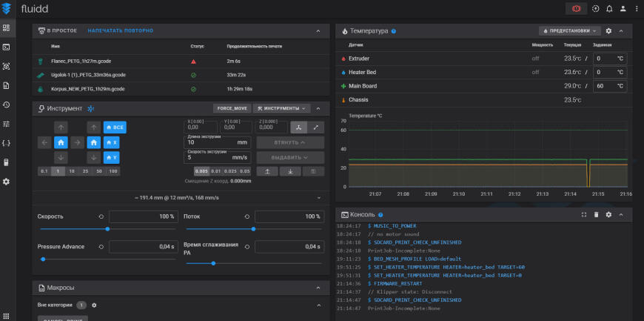Select the 10 mm move distance
This screenshot has height=321, width=644.
(72, 171)
